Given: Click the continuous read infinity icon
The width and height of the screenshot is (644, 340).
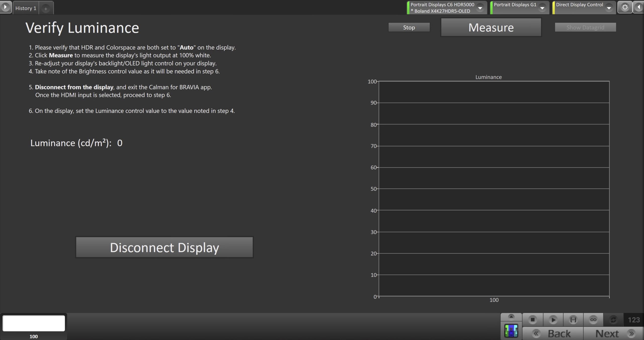Looking at the screenshot, I should (x=593, y=320).
